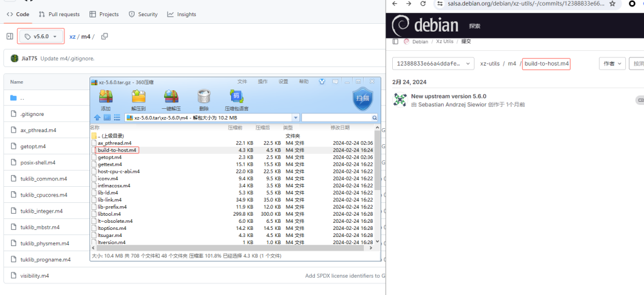Click the browser forward arrow

pos(409,4)
